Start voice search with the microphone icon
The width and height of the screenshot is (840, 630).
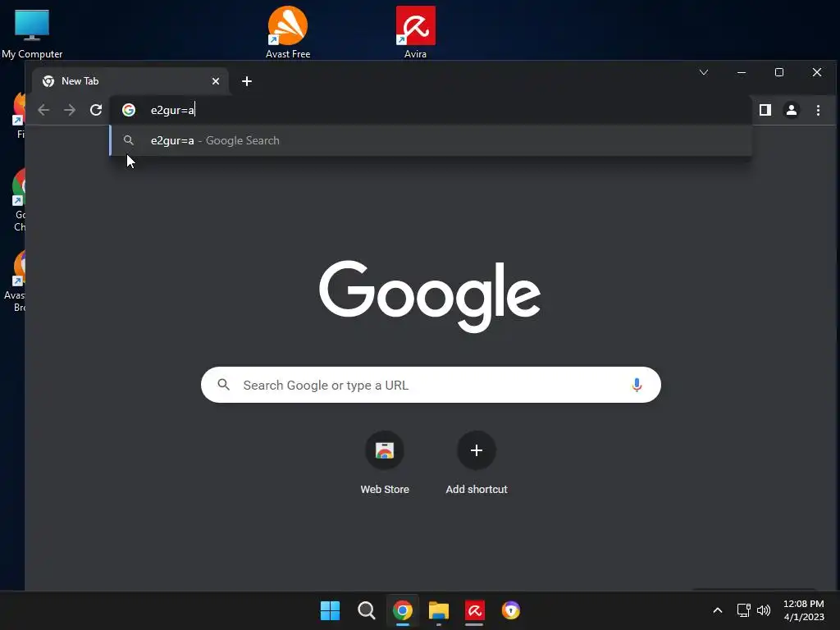click(x=637, y=385)
